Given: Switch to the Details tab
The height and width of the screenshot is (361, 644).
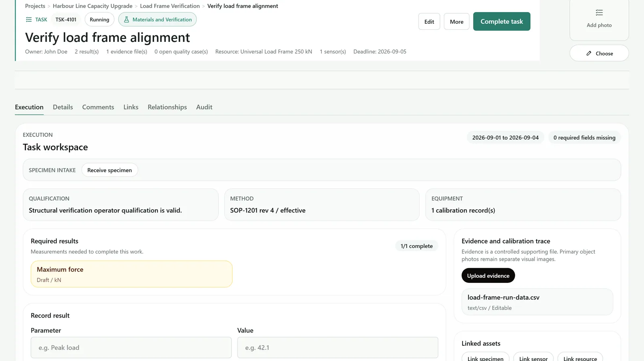Looking at the screenshot, I should coord(63,107).
